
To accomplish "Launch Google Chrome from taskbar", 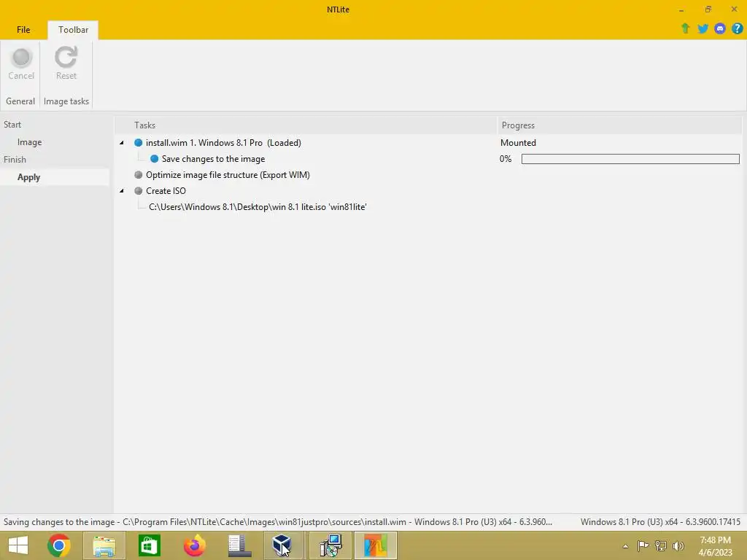I will tap(59, 545).
